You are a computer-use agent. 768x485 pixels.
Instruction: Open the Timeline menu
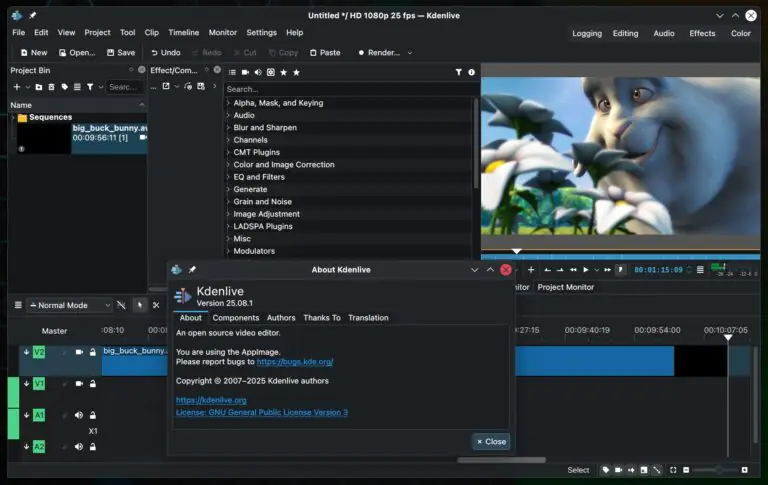click(x=183, y=33)
